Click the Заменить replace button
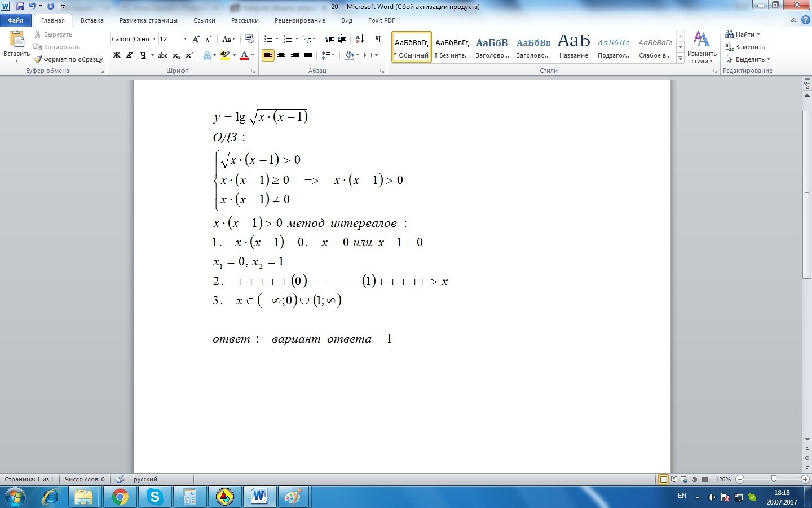Screen dimensions: 812x508 point(745,47)
